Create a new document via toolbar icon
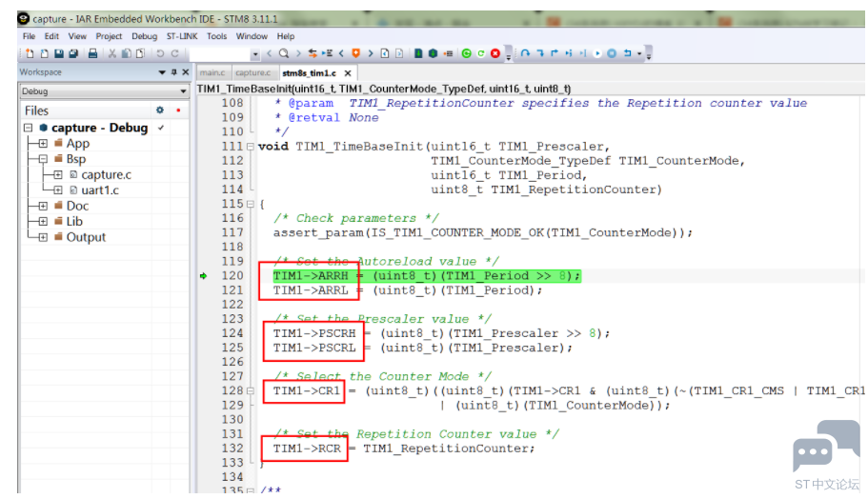868x499 pixels. tap(30, 53)
